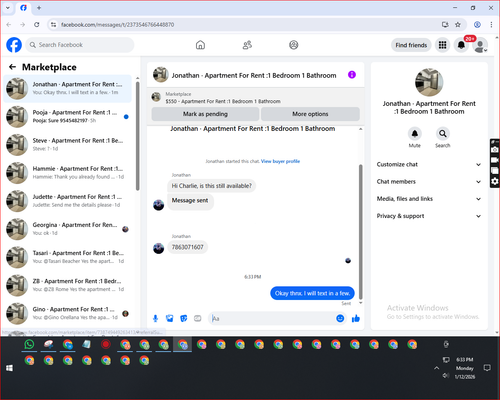This screenshot has width=500, height=400.
Task: Open Chrome profile icon
Action: (x=477, y=24)
